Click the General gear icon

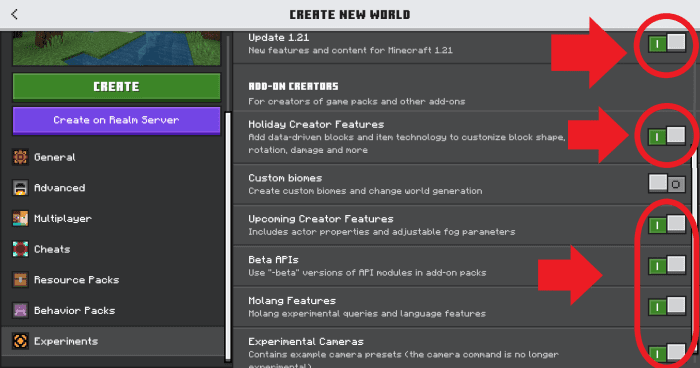pyautogui.click(x=20, y=157)
